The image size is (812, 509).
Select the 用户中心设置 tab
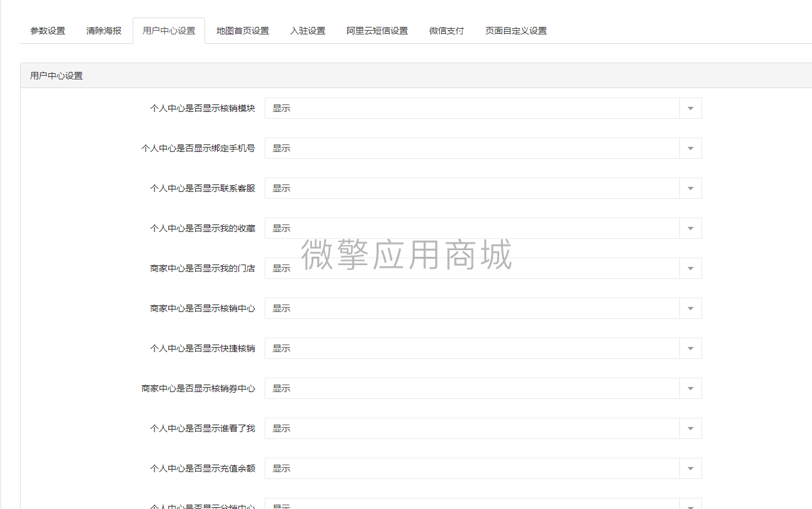(x=169, y=31)
